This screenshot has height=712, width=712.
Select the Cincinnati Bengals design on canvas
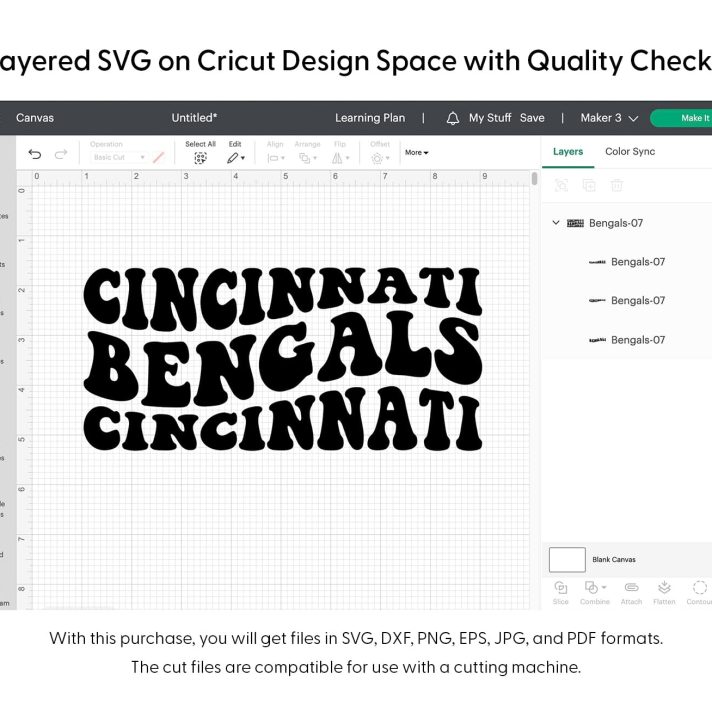(282, 359)
